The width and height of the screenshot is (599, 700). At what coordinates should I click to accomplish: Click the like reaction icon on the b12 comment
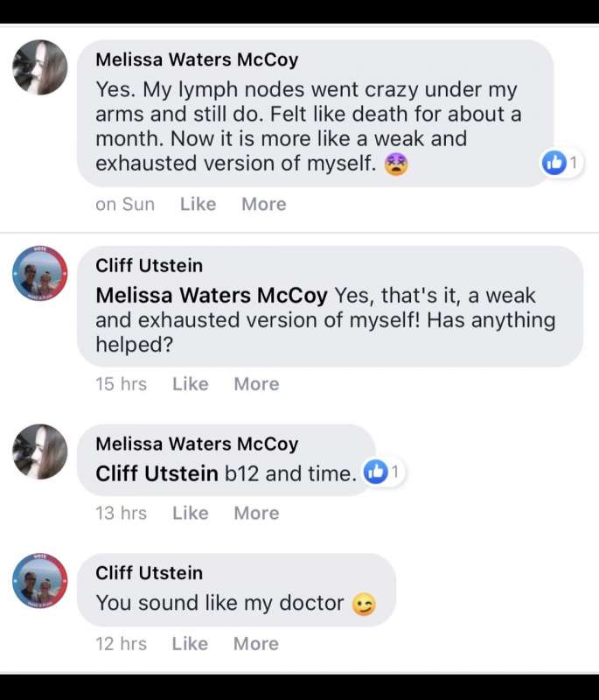point(375,472)
